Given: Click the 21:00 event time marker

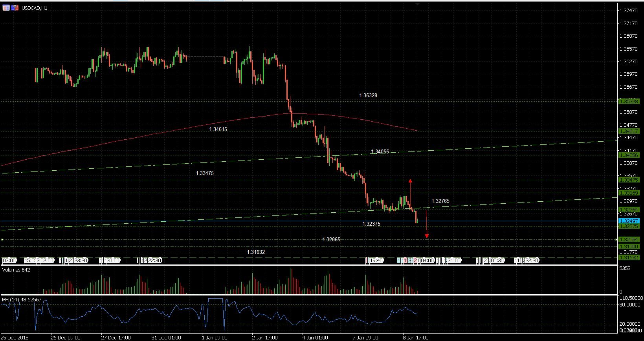Looking at the screenshot, I should 454,260.
